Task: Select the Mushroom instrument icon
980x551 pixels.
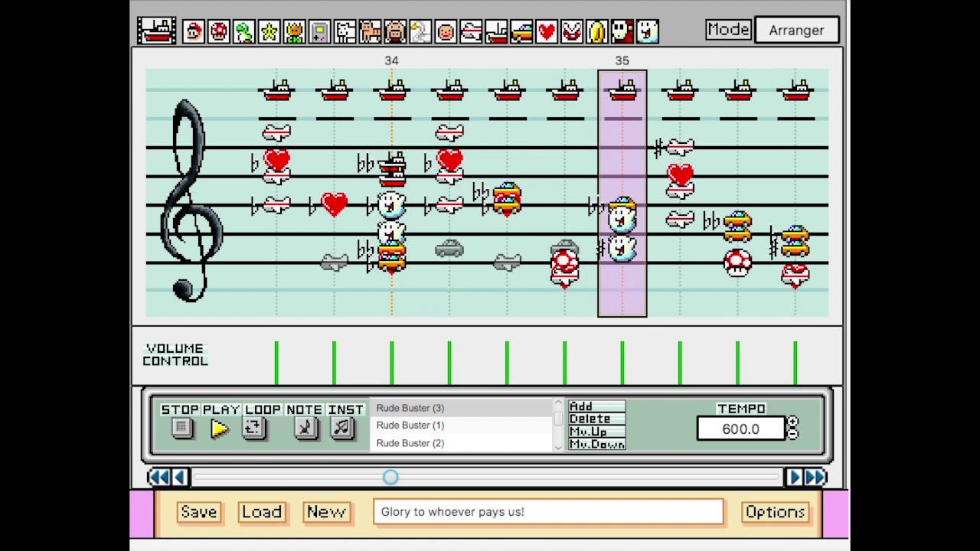Action: [x=218, y=31]
